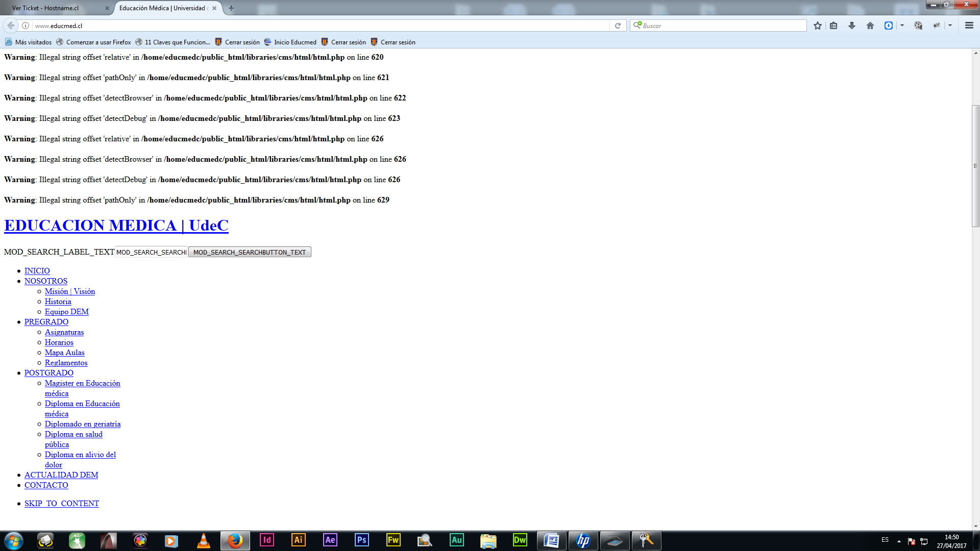This screenshot has height=551, width=980.
Task: Open a new browser tab
Action: 231,8
